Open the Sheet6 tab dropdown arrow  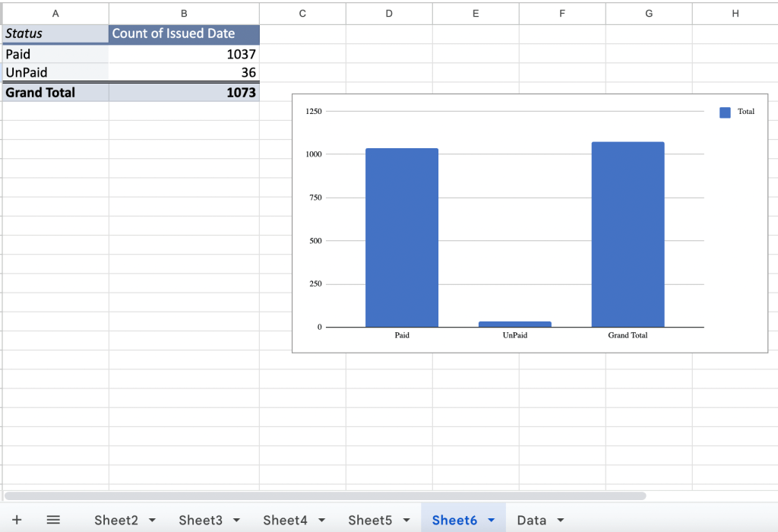(x=492, y=521)
